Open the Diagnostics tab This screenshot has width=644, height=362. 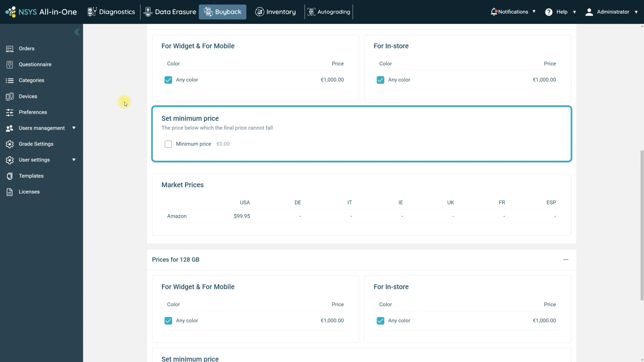pos(111,12)
